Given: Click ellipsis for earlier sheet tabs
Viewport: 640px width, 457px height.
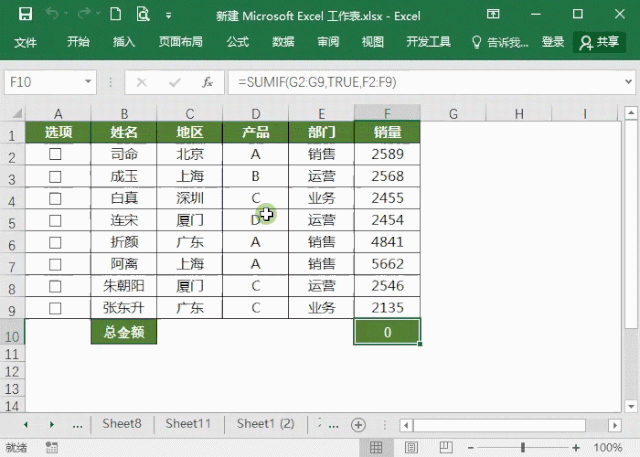Looking at the screenshot, I should 78,425.
